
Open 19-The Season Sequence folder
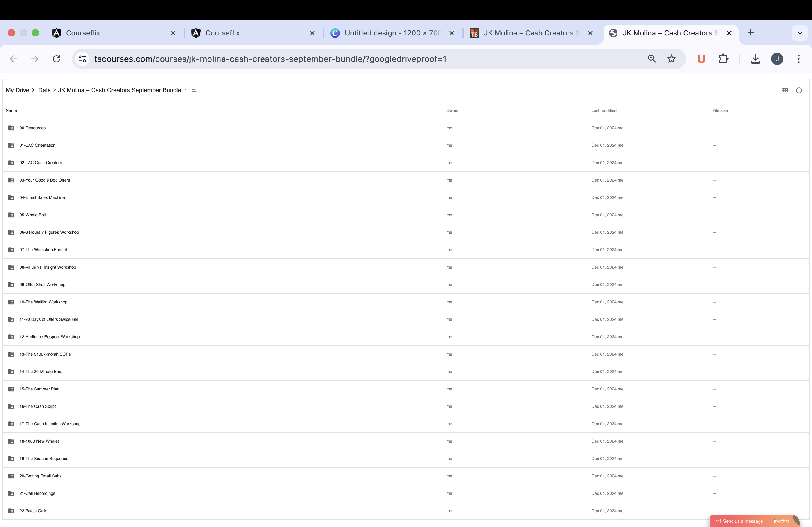406,459
